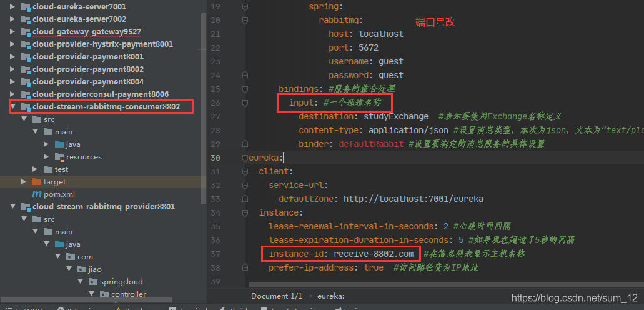The image size is (644, 310).
Task: Select the cloud-providerconsul-payment8006 module name
Action: pos(101,94)
